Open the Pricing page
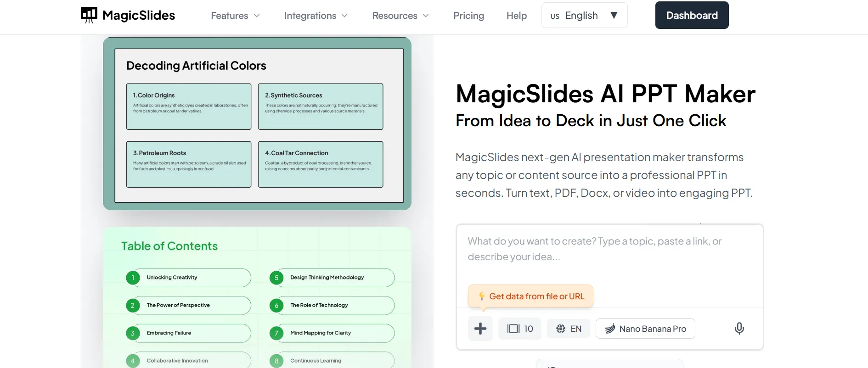Screen dimensions: 868x368 468,16
